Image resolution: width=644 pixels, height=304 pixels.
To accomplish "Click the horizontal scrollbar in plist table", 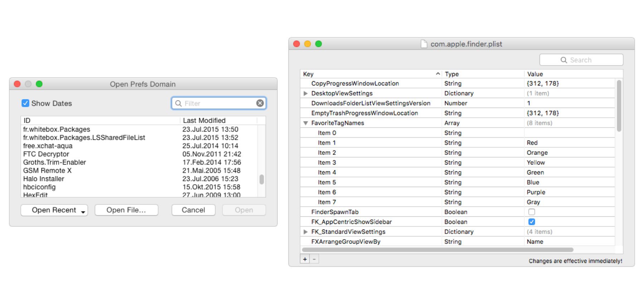I will [x=437, y=250].
